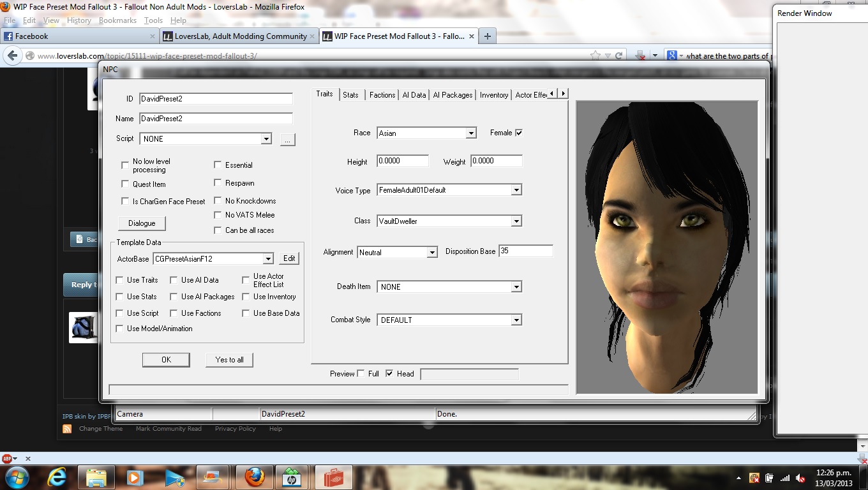Expand the Voice Type dropdown
This screenshot has height=490, width=868.
[x=516, y=190]
